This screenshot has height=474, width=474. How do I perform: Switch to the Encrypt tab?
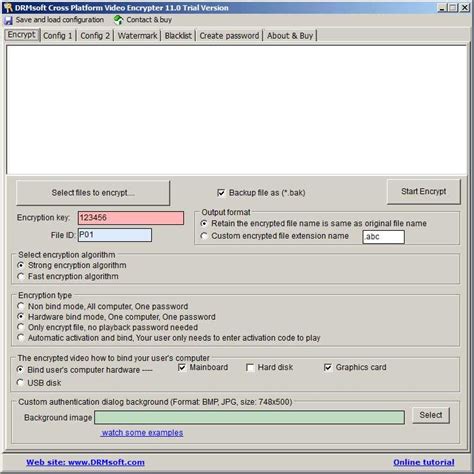point(22,35)
